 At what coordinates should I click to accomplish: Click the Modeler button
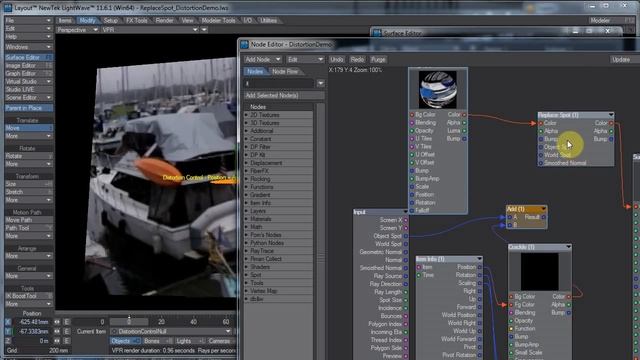pyautogui.click(x=611, y=20)
